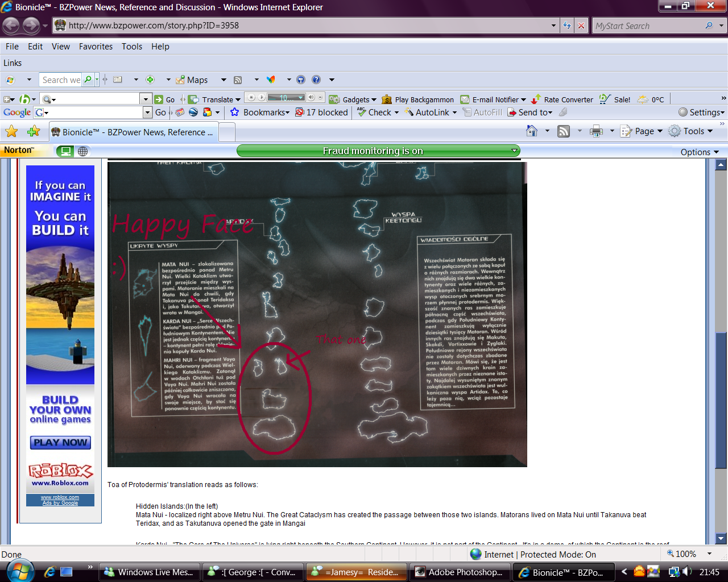Click the Maps toolbar button

(192, 80)
